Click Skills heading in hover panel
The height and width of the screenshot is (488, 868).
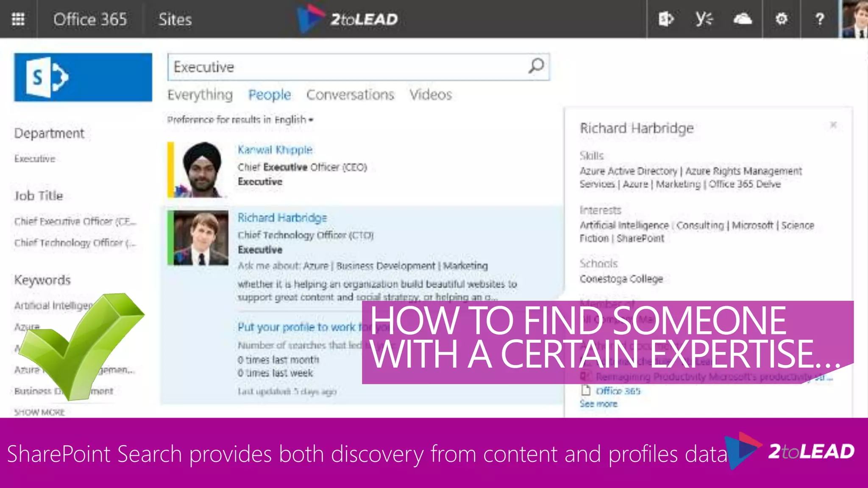click(x=592, y=156)
